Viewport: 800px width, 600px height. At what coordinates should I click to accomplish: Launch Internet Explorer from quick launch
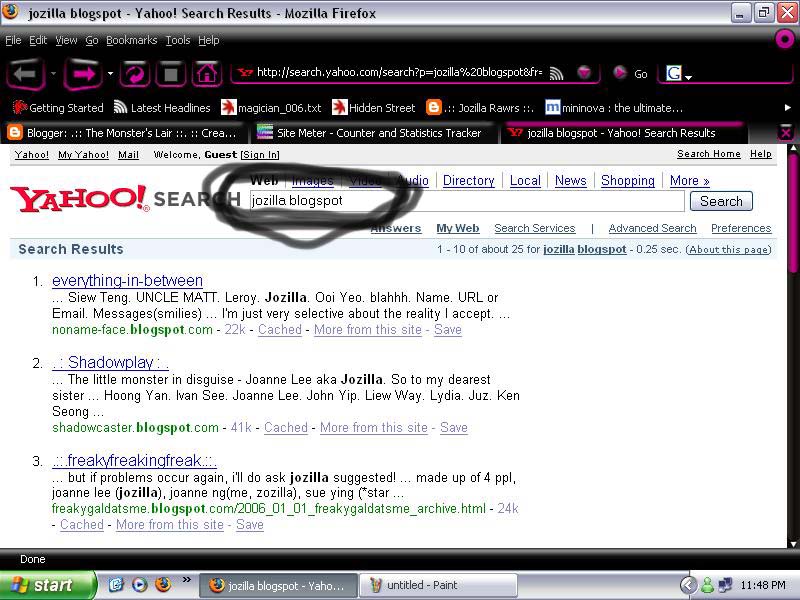(116, 585)
